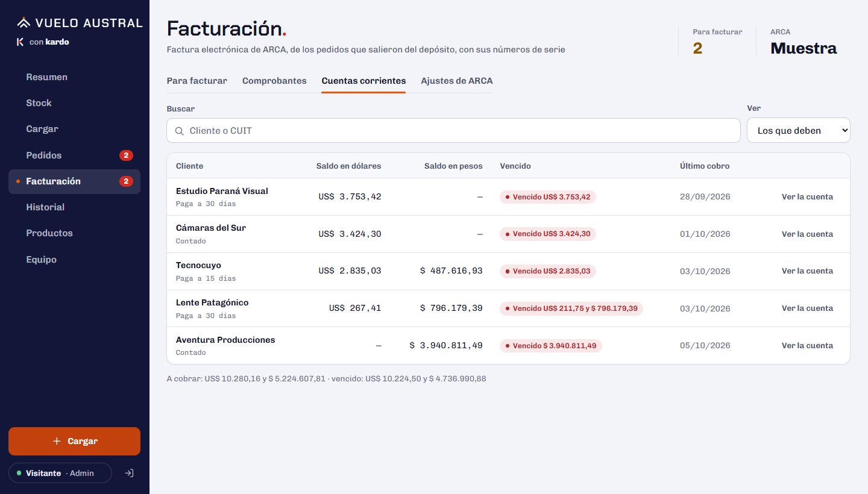Open Lente Patagónico's Ver la cuenta link
This screenshot has height=494, width=868.
click(x=807, y=308)
